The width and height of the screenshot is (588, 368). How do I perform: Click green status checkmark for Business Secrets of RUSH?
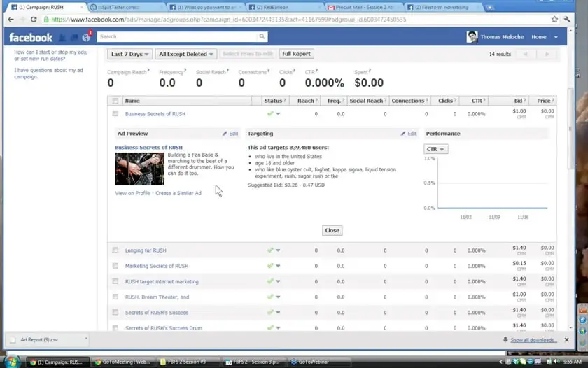270,113
